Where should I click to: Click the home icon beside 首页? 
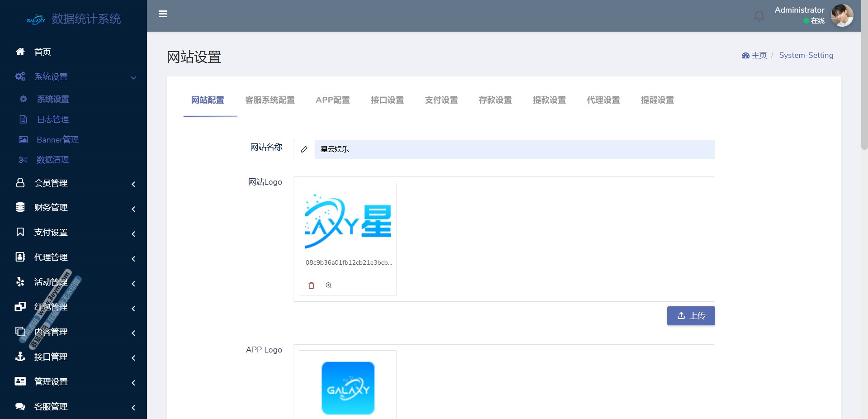(x=20, y=52)
